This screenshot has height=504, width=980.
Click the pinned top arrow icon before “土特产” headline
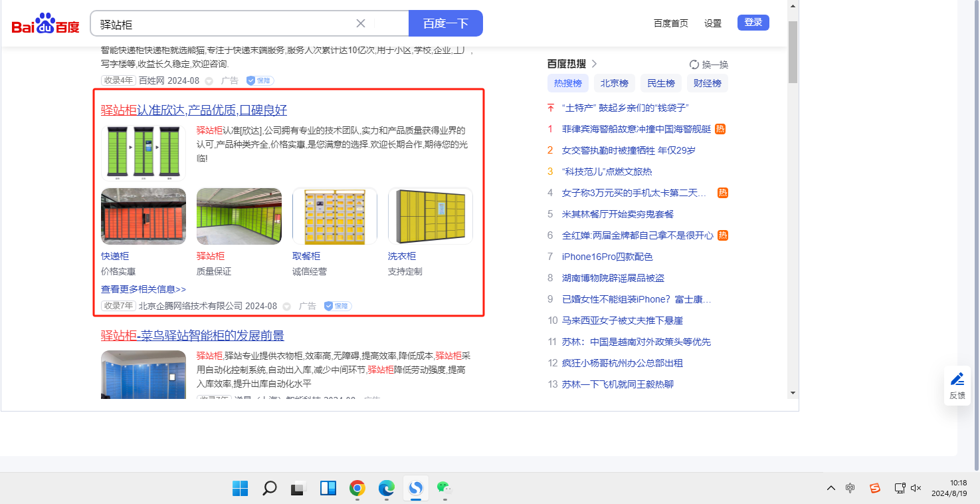550,108
